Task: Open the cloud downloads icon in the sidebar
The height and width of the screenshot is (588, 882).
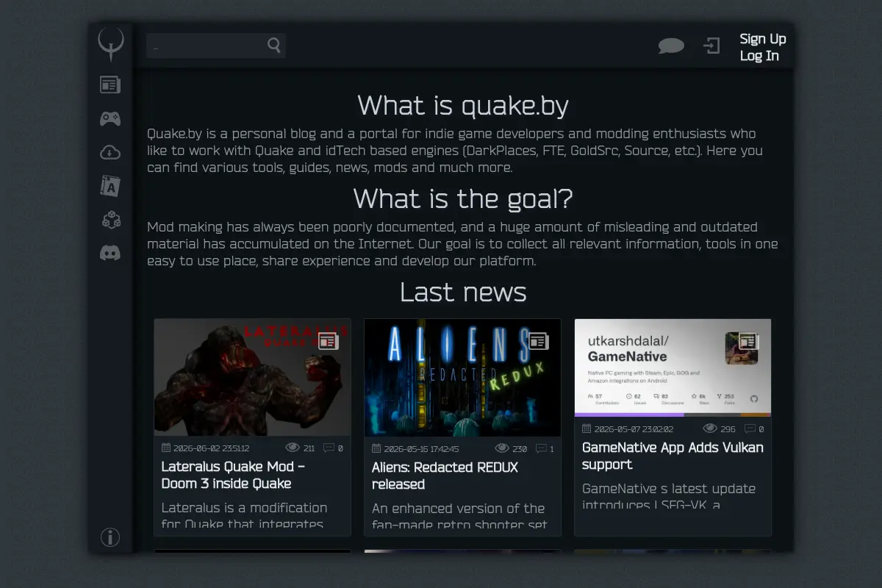Action: [110, 152]
